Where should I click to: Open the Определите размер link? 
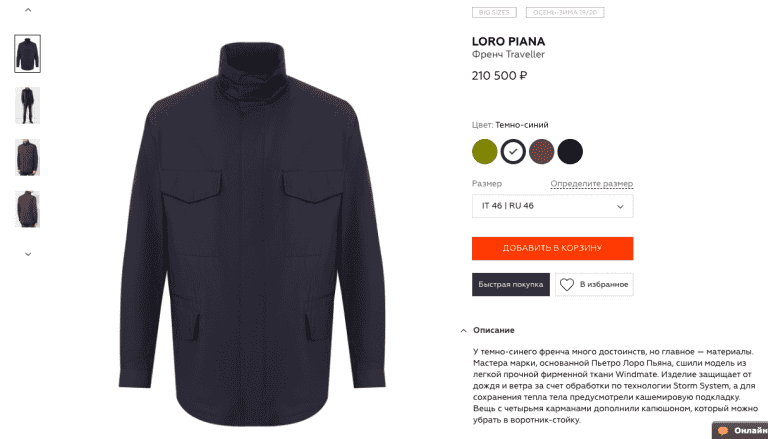(592, 184)
